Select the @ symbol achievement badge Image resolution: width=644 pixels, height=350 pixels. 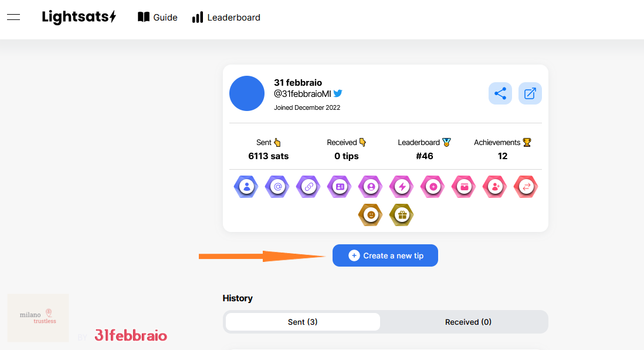click(x=277, y=187)
